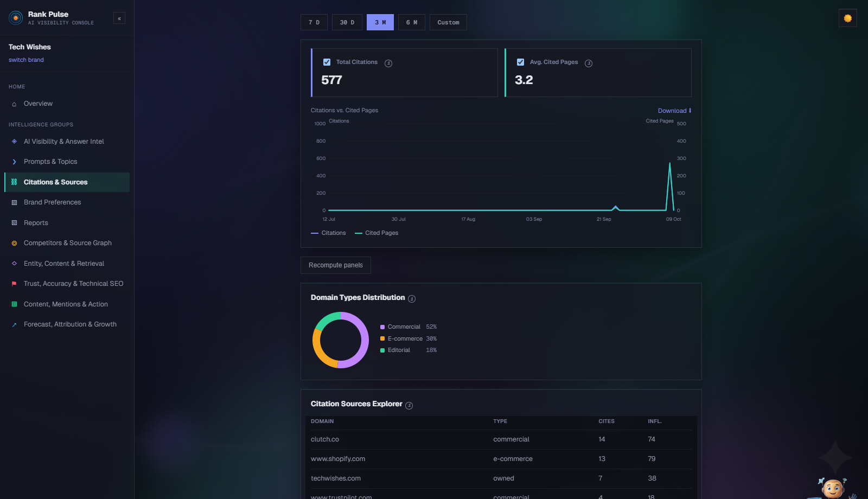Click the Trust, Accuracy flag icon
The image size is (868, 499).
coord(14,284)
